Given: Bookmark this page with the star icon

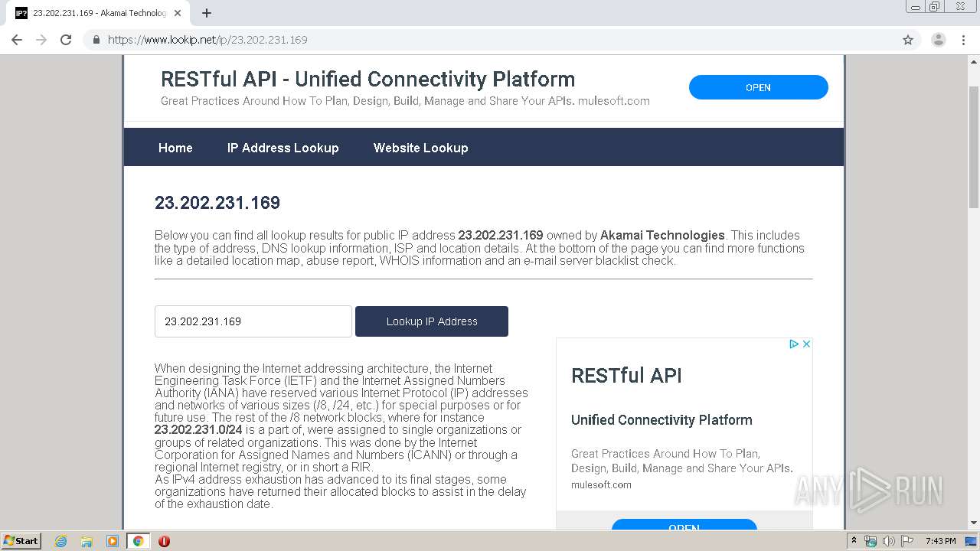Looking at the screenshot, I should [x=908, y=40].
